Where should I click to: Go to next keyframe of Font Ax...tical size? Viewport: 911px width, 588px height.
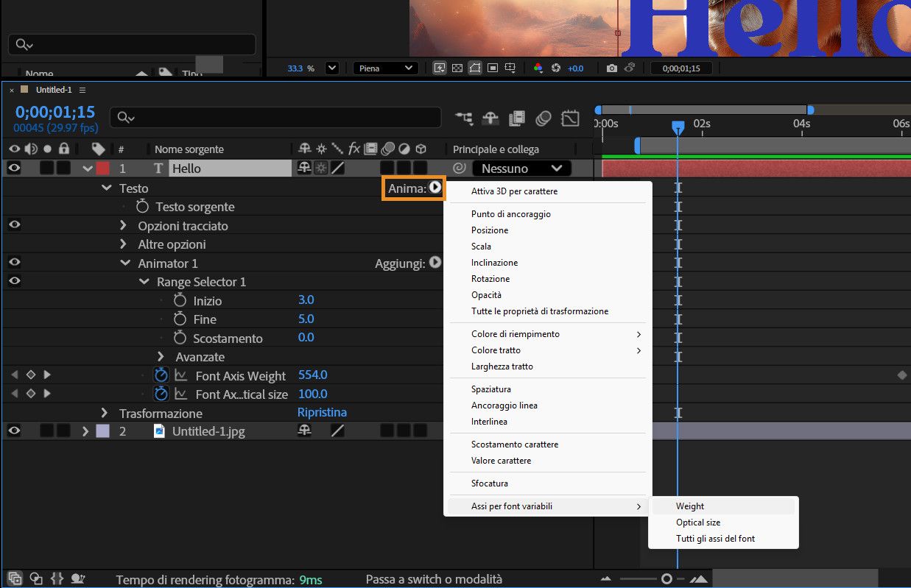(x=47, y=394)
